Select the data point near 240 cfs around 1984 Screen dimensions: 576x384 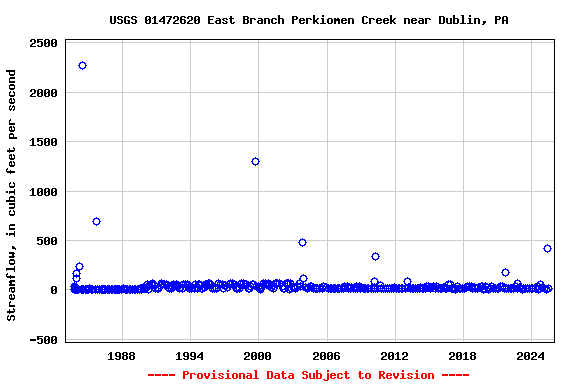pyautogui.click(x=79, y=266)
